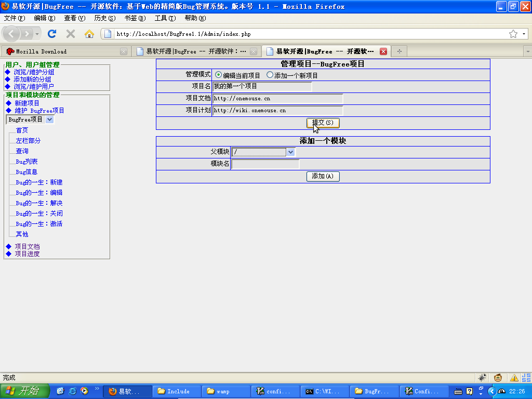Select 首页 module in tree
532x399 pixels.
pos(22,130)
